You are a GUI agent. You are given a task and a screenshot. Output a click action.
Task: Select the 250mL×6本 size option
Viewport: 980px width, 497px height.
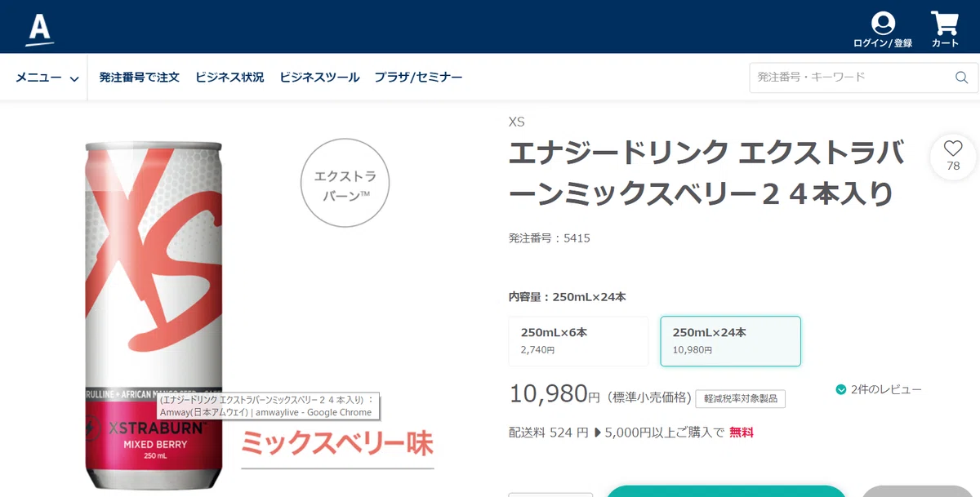click(578, 341)
